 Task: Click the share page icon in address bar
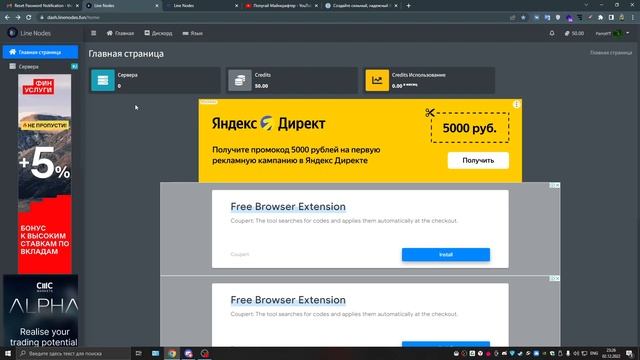tap(513, 18)
